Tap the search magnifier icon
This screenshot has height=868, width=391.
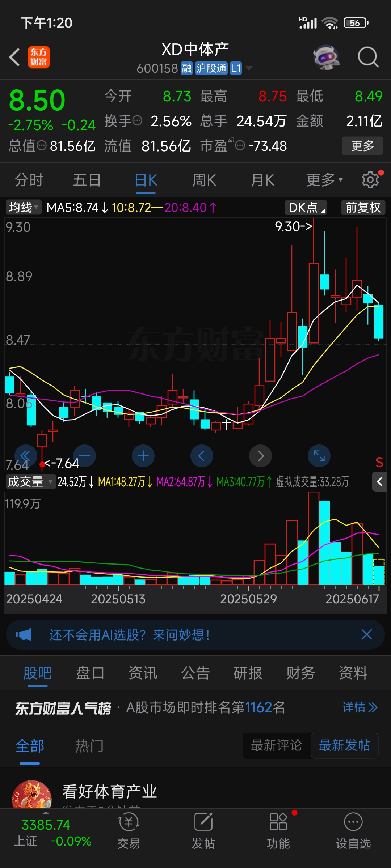coord(368,57)
